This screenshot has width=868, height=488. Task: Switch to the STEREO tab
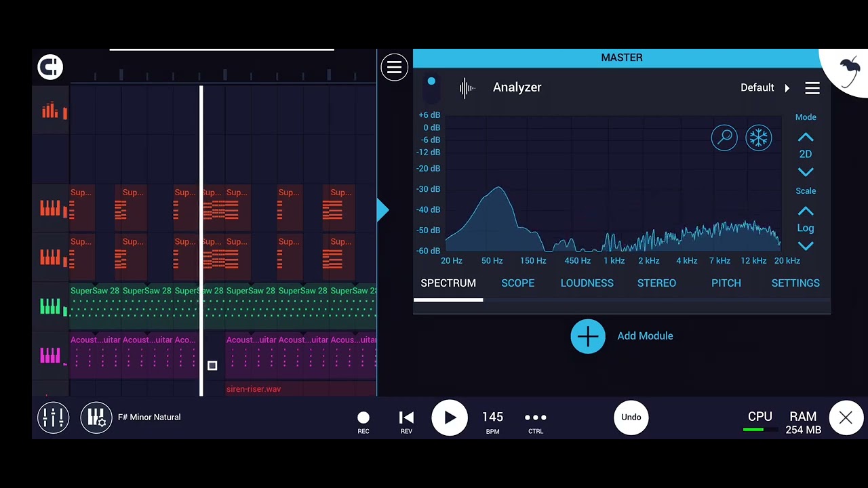point(656,283)
